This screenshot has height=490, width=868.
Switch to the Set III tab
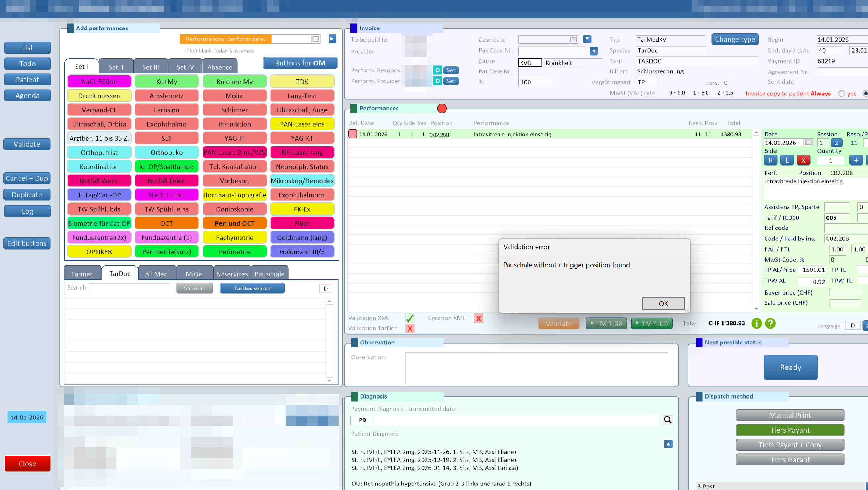(x=150, y=67)
